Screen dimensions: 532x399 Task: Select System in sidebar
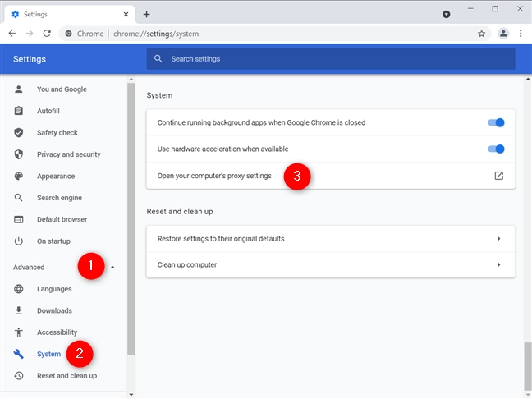coord(49,354)
